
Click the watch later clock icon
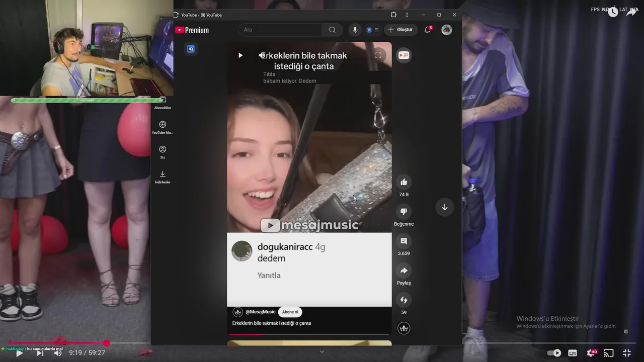tap(613, 12)
